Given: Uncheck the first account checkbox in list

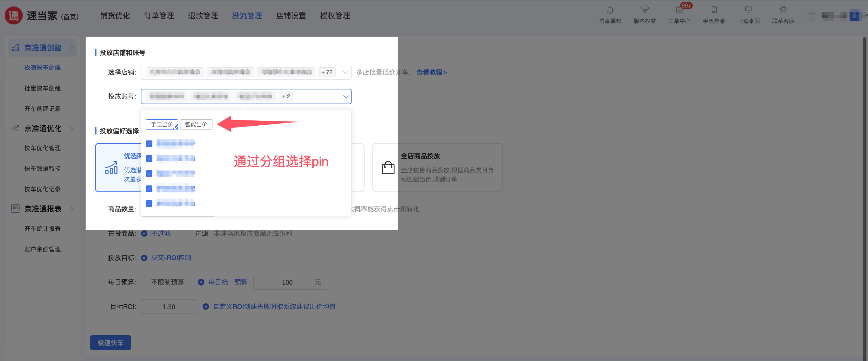Looking at the screenshot, I should click(149, 144).
